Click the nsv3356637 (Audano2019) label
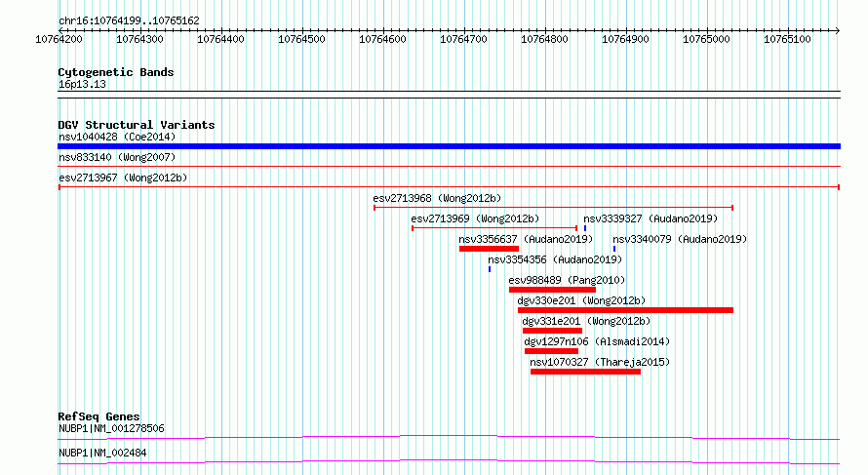 pos(526,239)
